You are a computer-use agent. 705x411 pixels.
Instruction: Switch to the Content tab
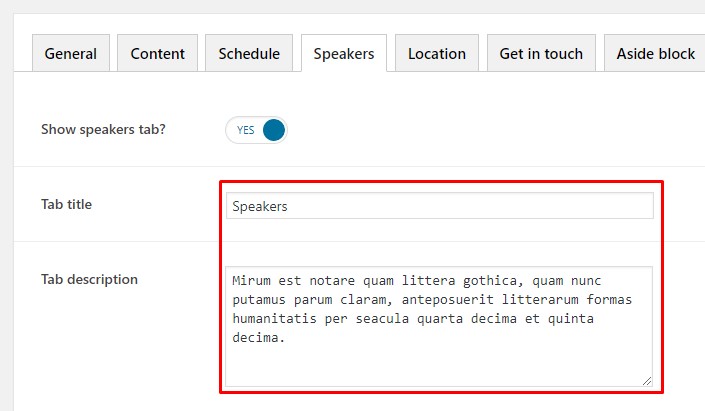coord(157,54)
